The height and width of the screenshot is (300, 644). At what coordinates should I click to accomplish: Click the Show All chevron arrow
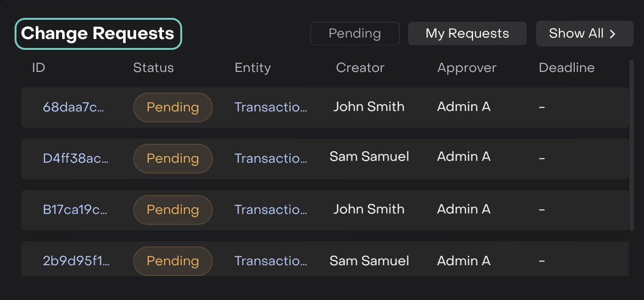click(x=612, y=34)
